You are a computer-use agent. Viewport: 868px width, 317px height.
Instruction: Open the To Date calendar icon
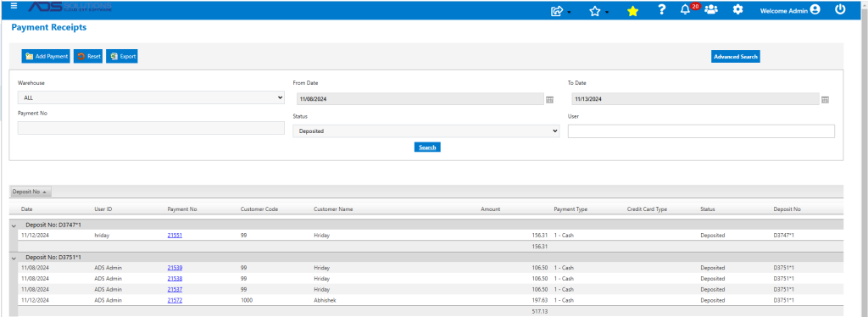pos(825,99)
